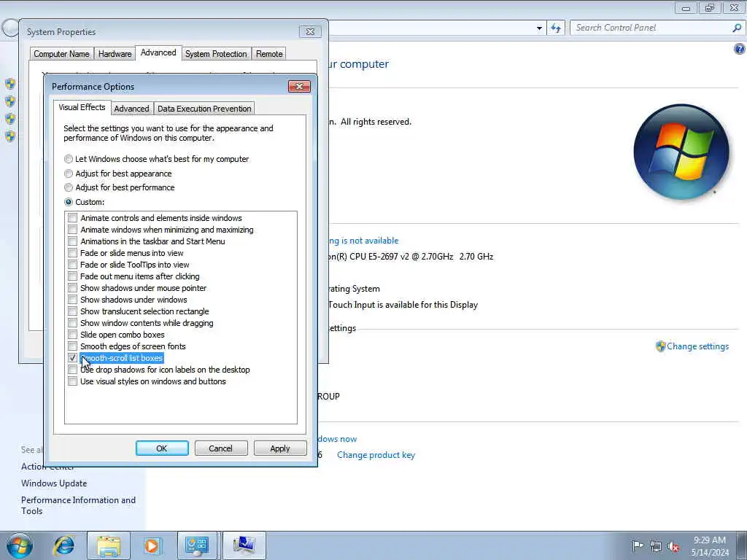Close the Performance Options dialog
The width and height of the screenshot is (747, 560).
(x=299, y=86)
